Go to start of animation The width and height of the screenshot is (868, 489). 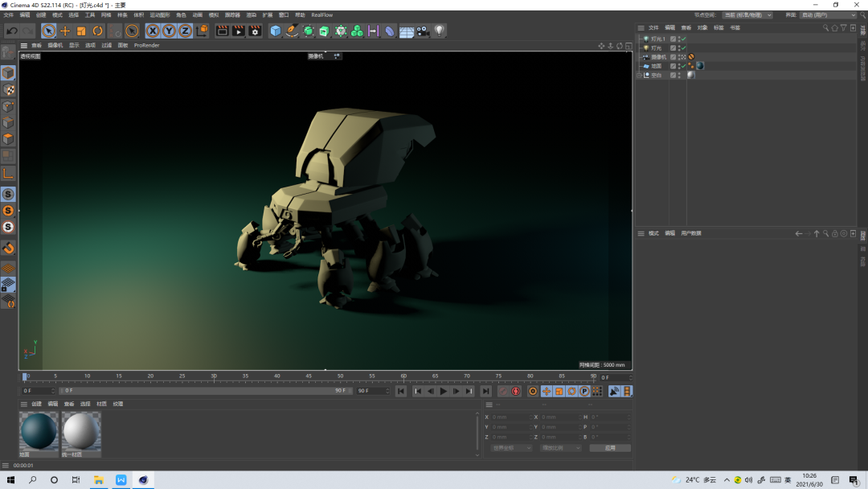pos(401,392)
